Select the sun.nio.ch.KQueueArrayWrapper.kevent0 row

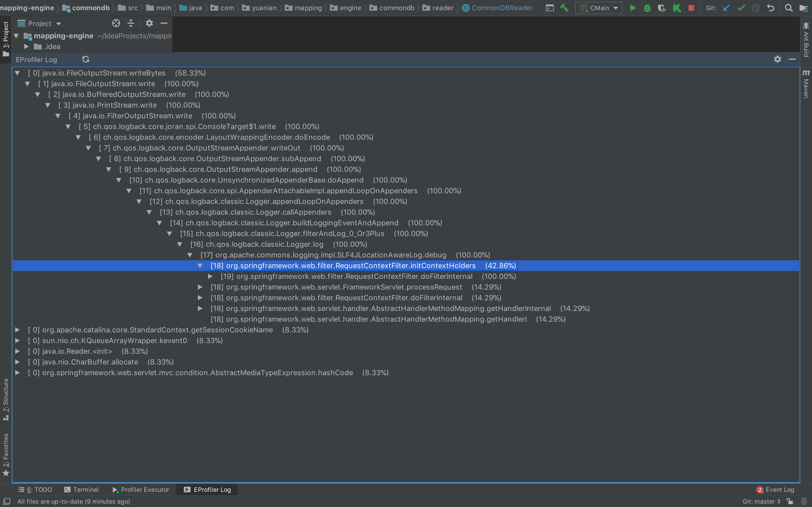point(114,340)
